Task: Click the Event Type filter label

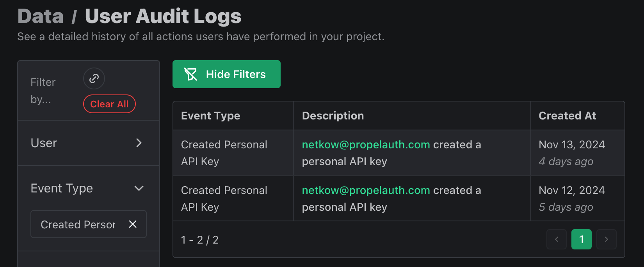Action: pos(62,188)
